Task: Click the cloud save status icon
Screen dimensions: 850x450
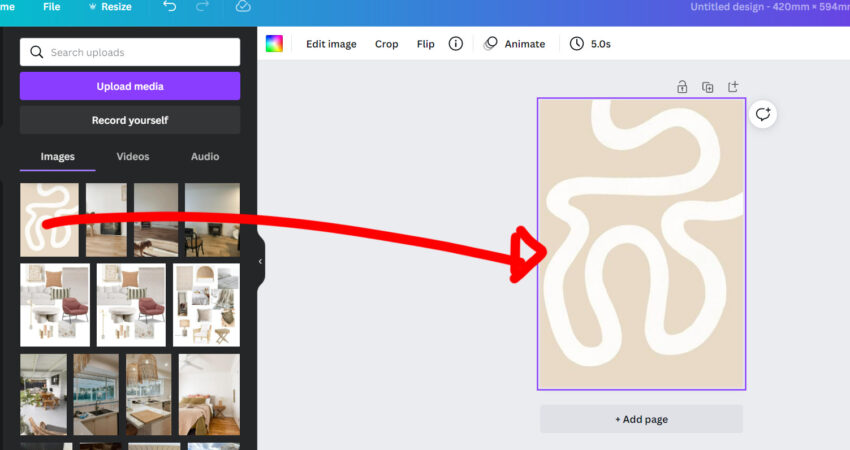Action: 243,7
